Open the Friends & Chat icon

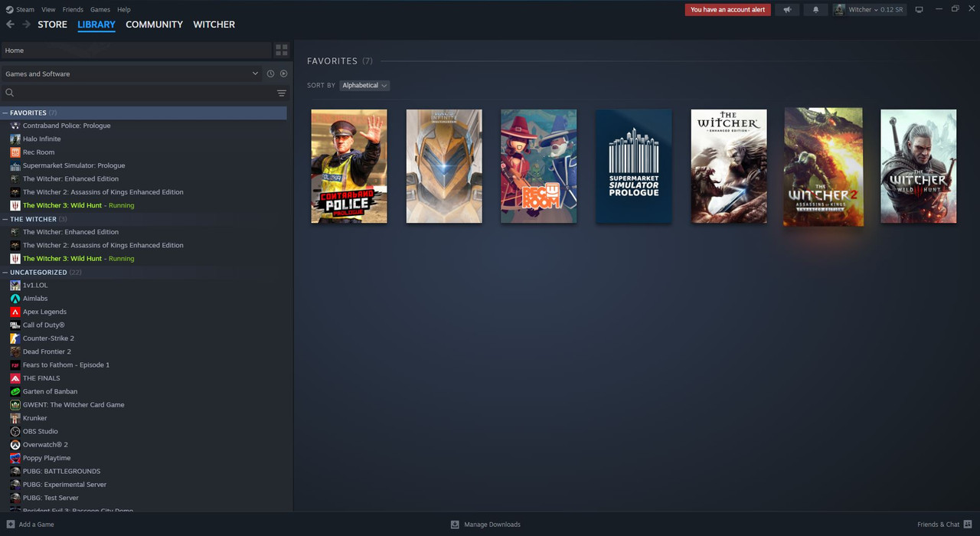(x=968, y=525)
